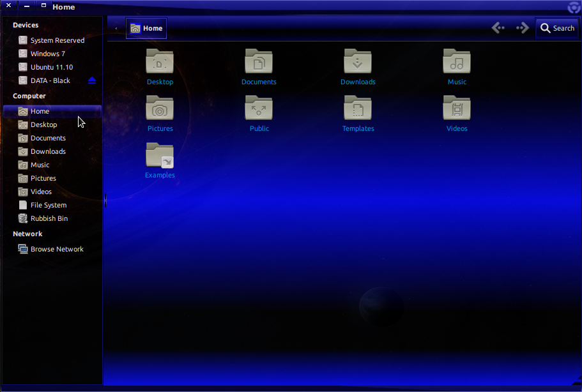Open the Documents folder icon
Viewport: 582px width, 392px height.
(259, 61)
